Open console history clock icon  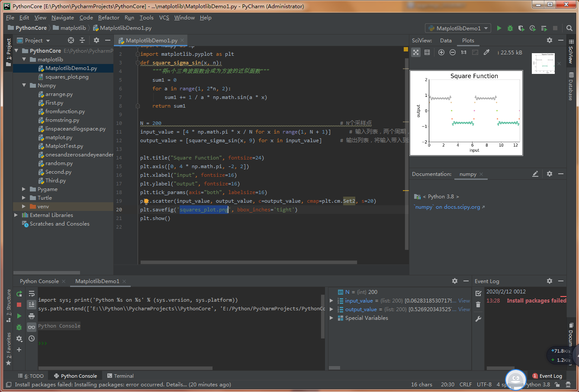pyautogui.click(x=32, y=338)
